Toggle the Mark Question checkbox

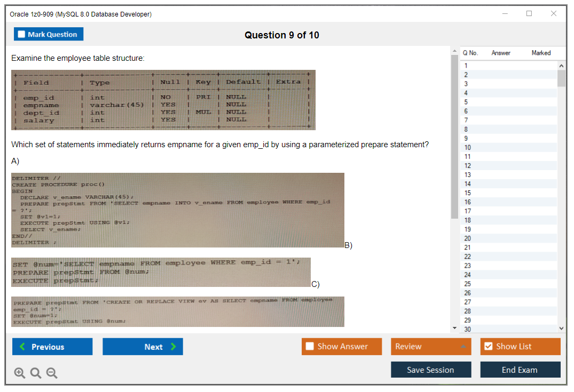click(22, 34)
